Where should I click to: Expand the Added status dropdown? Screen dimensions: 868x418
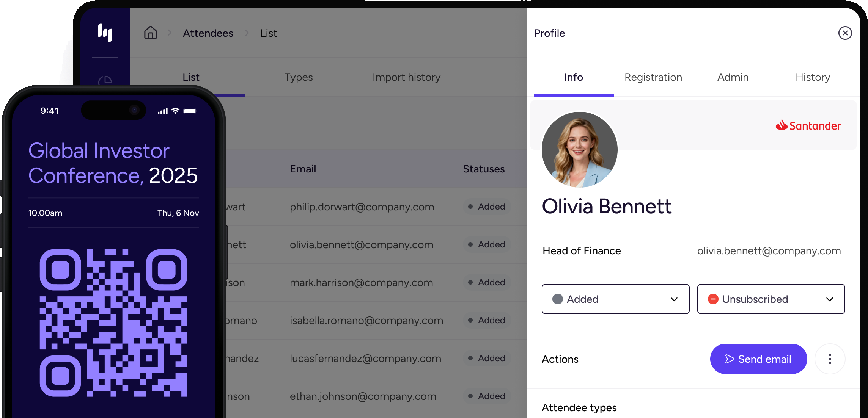point(615,299)
